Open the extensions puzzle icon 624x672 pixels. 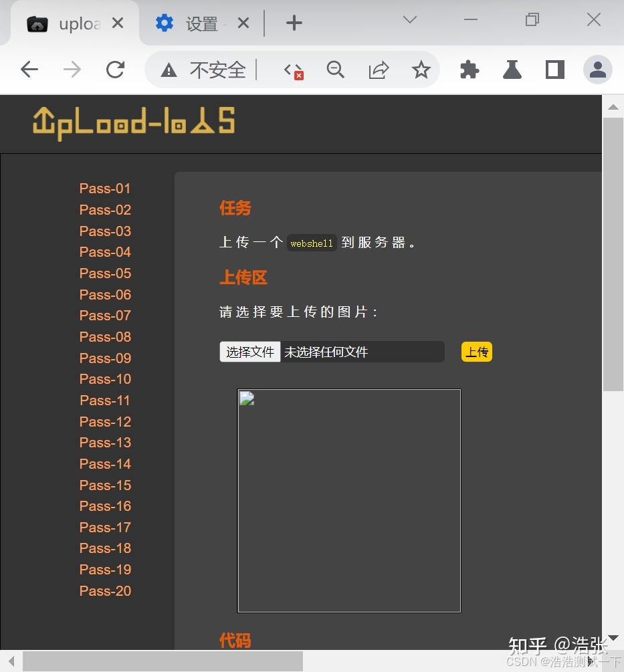tap(470, 70)
